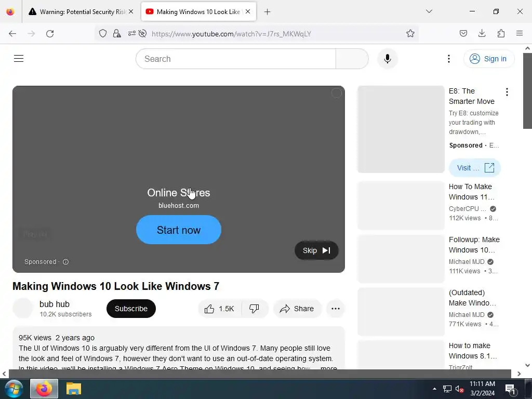Close the Warning: Potential Security Risk tab
This screenshot has width=532, height=399.
click(x=131, y=11)
